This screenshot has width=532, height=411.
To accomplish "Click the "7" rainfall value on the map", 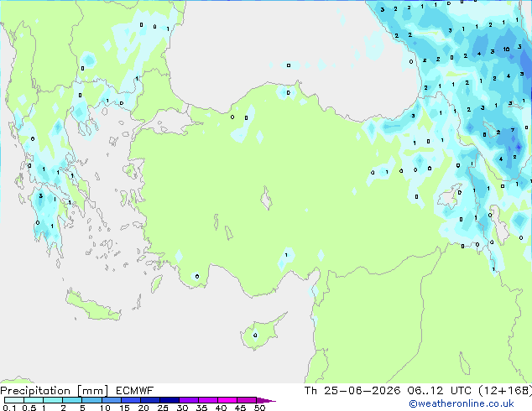I will click(513, 130).
